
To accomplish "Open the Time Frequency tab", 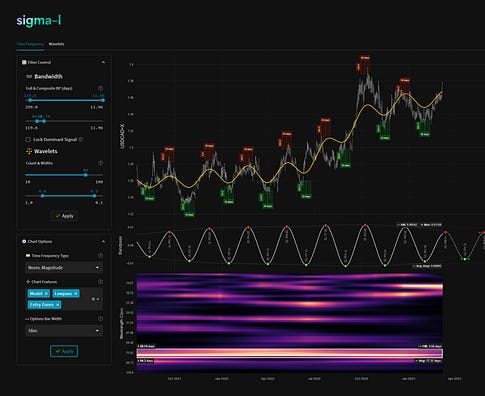I will pyautogui.click(x=30, y=44).
